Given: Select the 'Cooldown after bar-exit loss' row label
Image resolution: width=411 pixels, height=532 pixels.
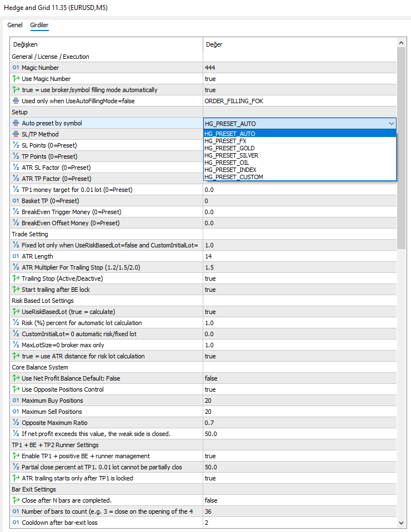Looking at the screenshot, I should [59, 523].
